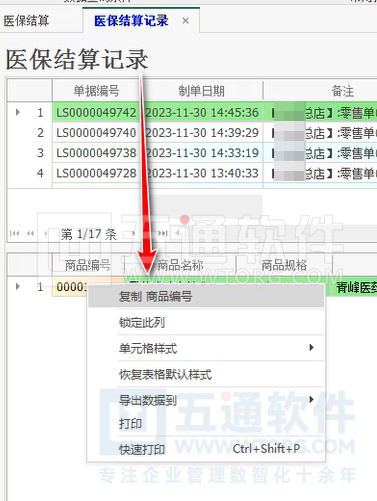Close the 医保结算记录 tab

(x=186, y=21)
